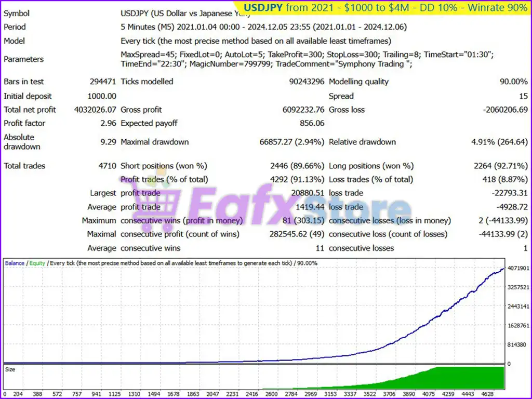Click the "Total trades" label
The width and height of the screenshot is (532, 399).
pos(24,166)
